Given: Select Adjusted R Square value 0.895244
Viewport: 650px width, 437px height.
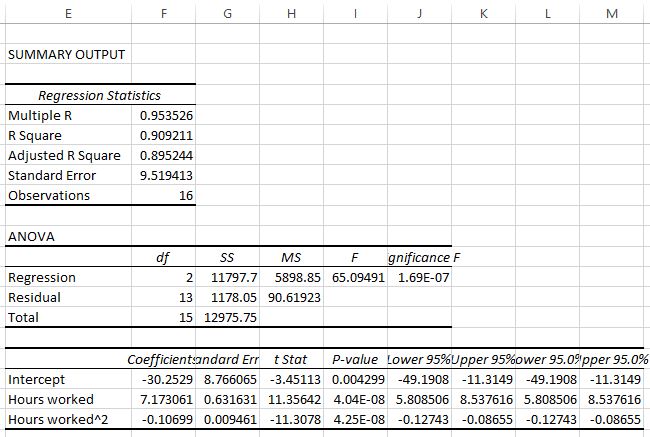Looking at the screenshot, I should click(166, 155).
